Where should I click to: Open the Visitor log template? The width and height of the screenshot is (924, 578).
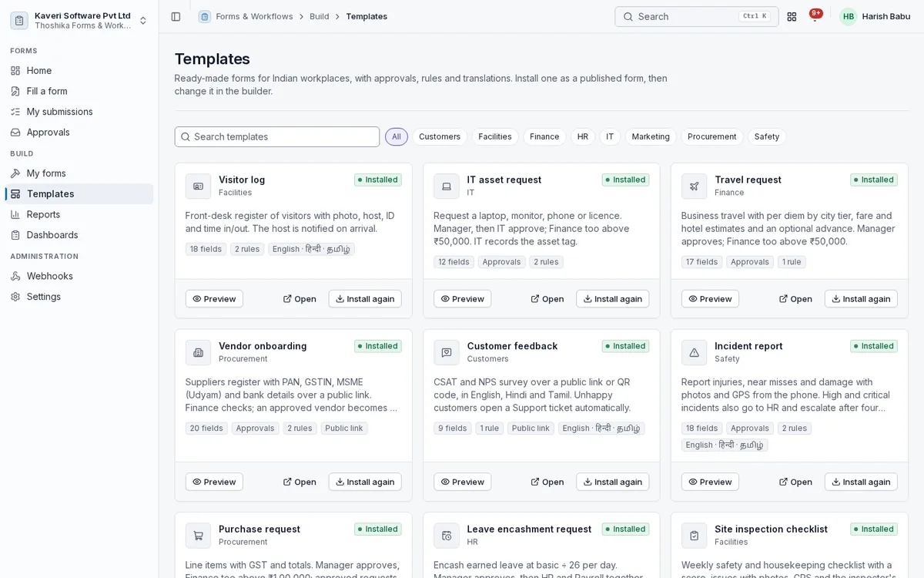click(300, 299)
